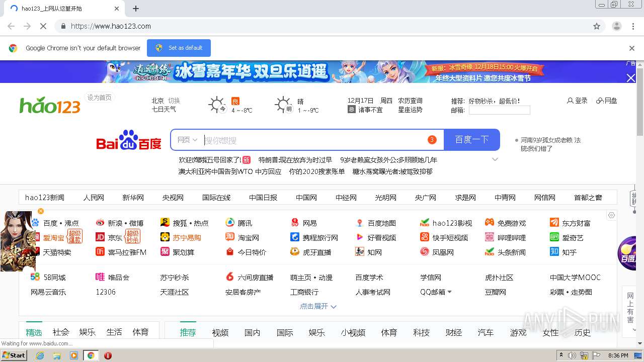Stop loading the page

click(44, 26)
